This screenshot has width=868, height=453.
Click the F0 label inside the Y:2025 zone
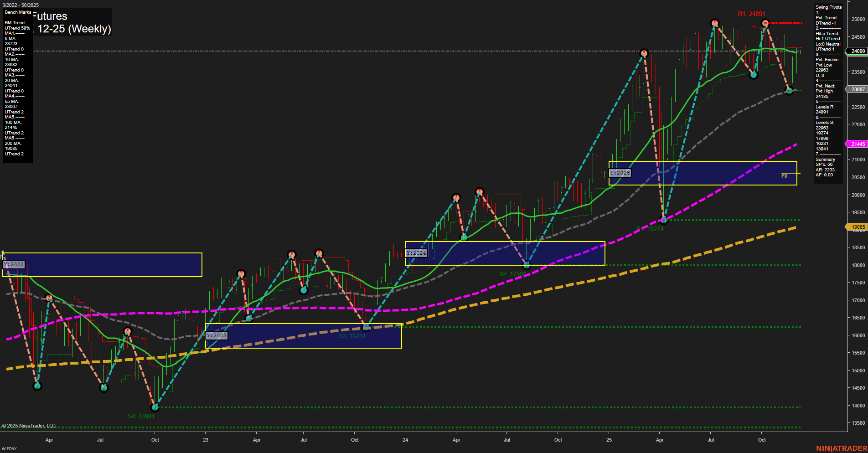click(x=784, y=175)
